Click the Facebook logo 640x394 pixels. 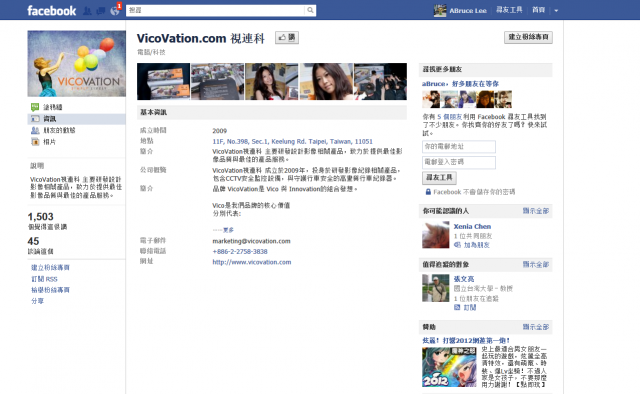pyautogui.click(x=51, y=11)
